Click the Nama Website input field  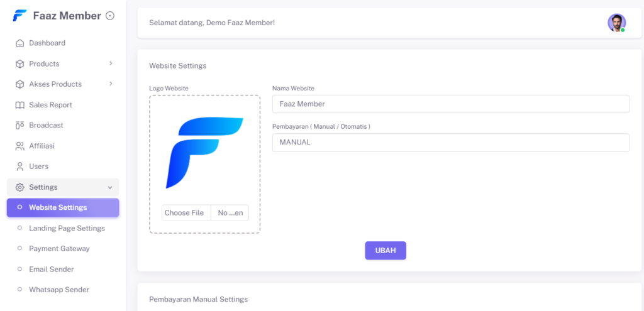point(450,104)
